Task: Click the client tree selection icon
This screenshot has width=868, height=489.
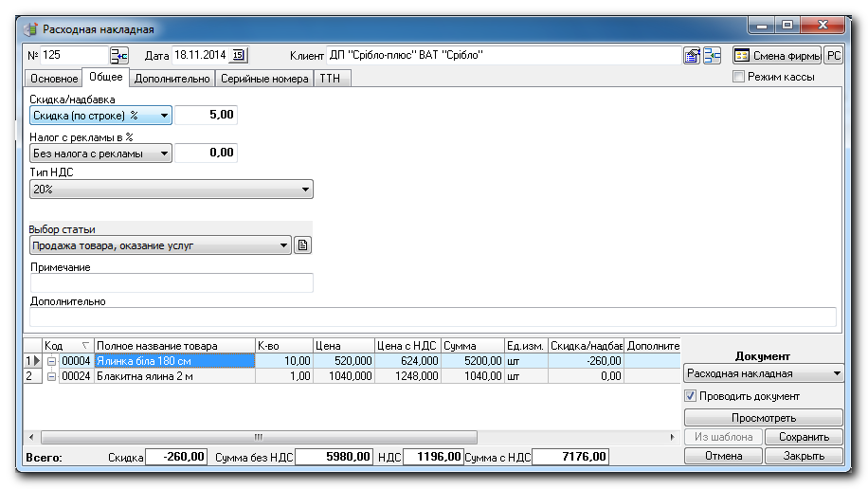Action: point(713,55)
